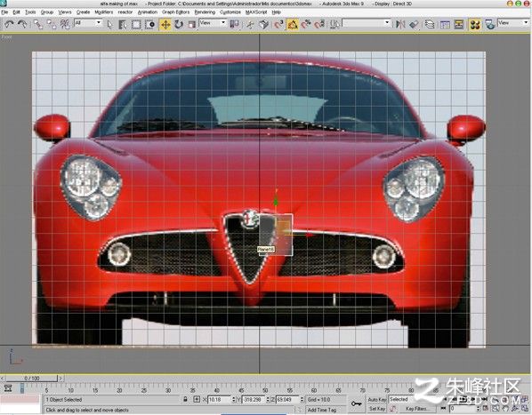Open the Select by Name dialog icon

point(123,24)
